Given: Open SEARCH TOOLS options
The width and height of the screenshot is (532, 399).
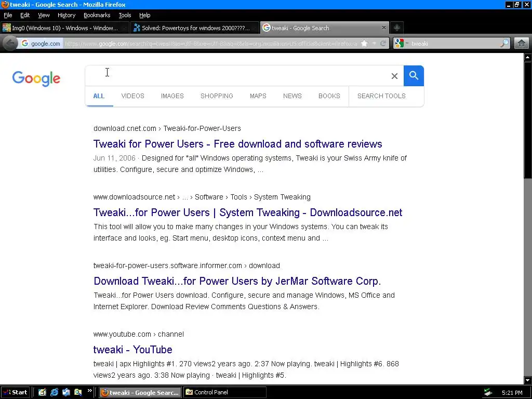Looking at the screenshot, I should (381, 96).
